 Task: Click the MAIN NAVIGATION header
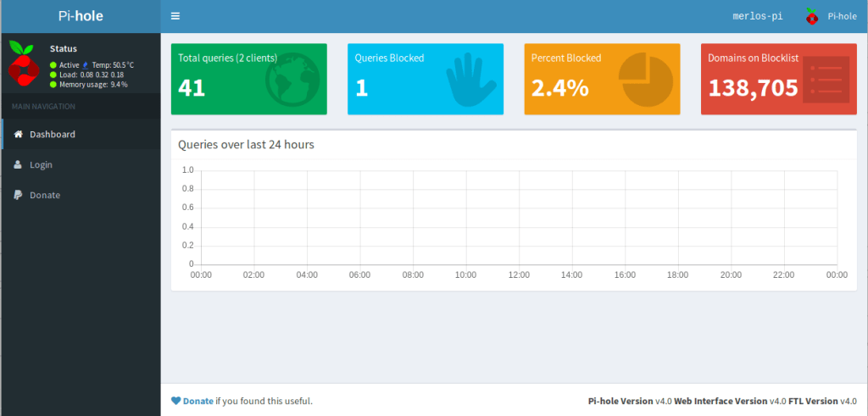44,106
